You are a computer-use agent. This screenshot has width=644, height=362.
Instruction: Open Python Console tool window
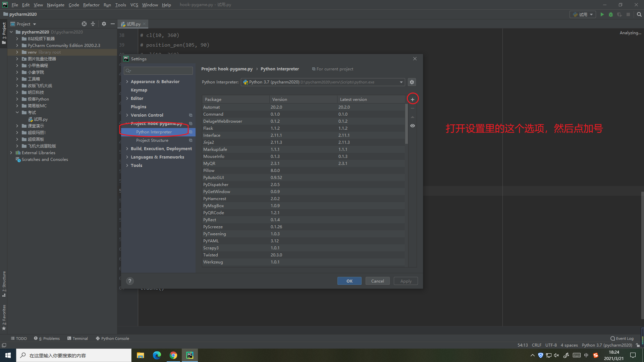112,338
